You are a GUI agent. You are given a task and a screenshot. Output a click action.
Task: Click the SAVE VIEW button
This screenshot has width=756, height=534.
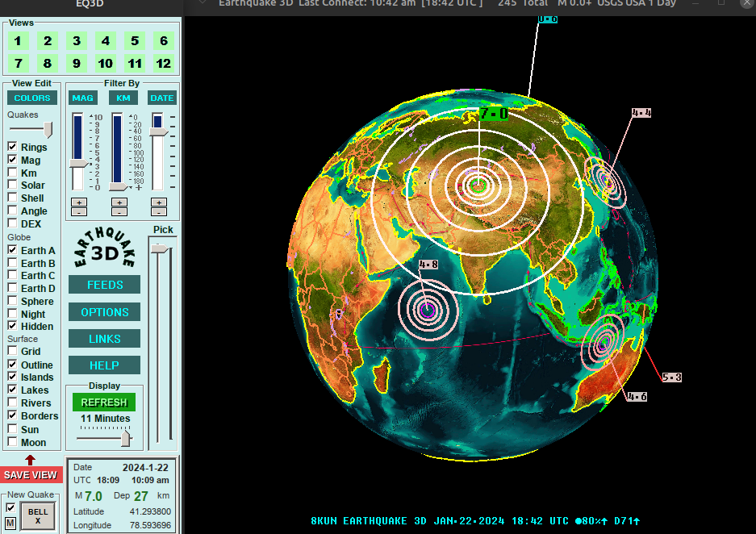pos(31,475)
